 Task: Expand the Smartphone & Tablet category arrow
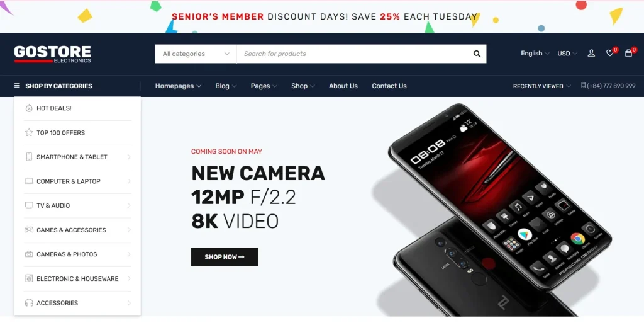click(x=129, y=157)
